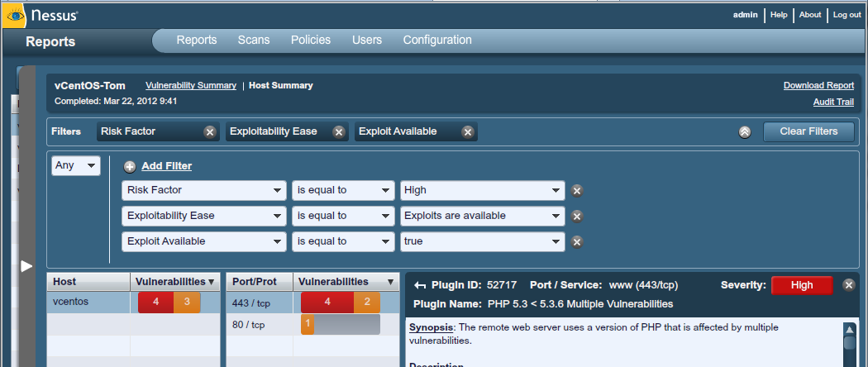Click the red 4 bar for vcentos
This screenshot has height=367, width=868.
point(155,303)
